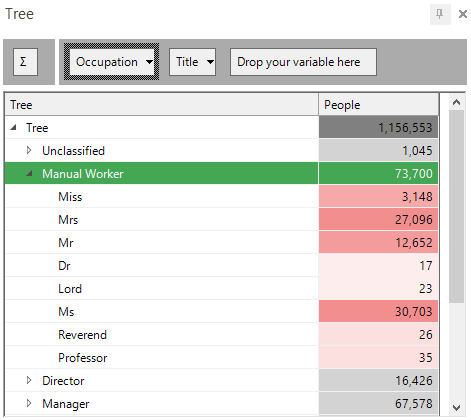Viewport: 471px width, 420px height.
Task: Click the Tree column header
Action: point(162,105)
